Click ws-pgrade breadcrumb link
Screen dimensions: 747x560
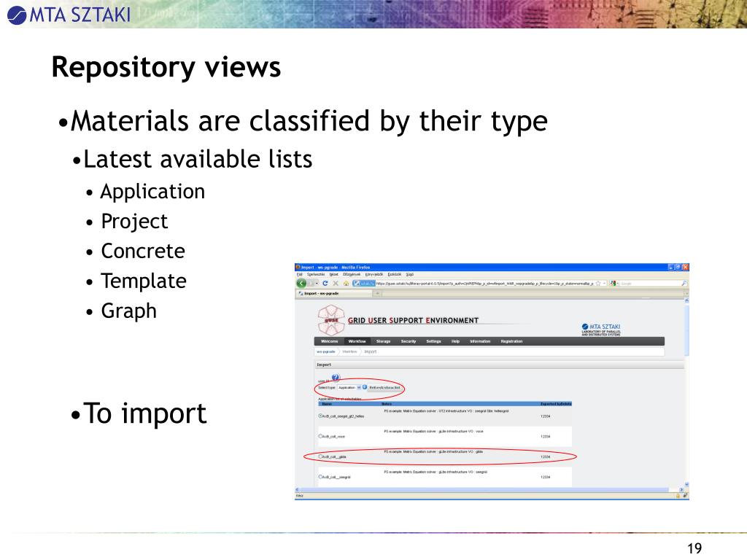tap(326, 351)
